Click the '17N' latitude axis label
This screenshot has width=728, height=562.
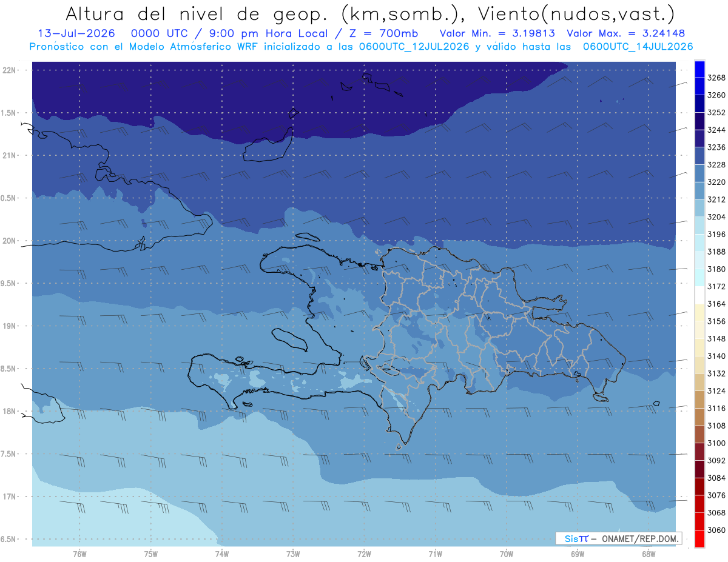[x=9, y=497]
